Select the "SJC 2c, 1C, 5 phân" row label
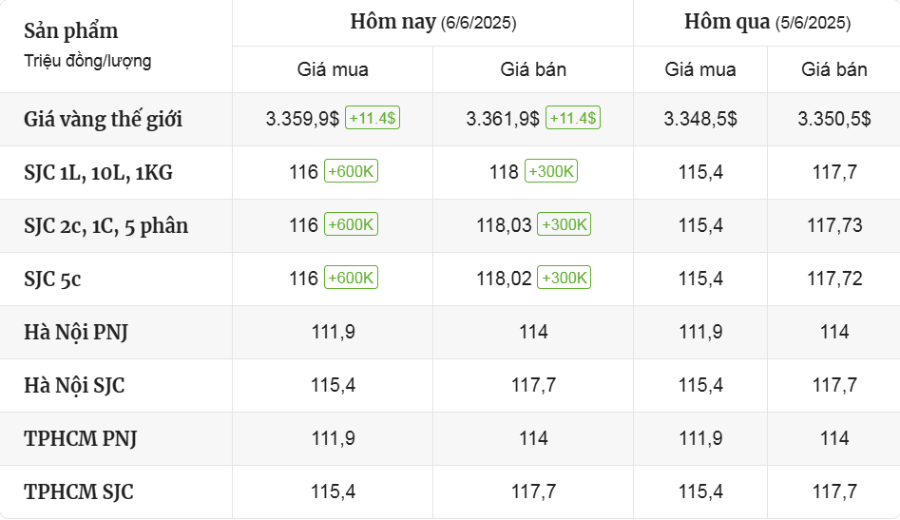900x520 pixels. click(x=106, y=226)
